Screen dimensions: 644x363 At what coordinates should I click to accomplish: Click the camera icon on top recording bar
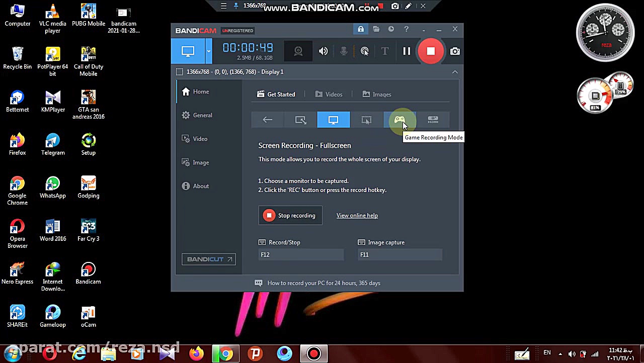[395, 6]
